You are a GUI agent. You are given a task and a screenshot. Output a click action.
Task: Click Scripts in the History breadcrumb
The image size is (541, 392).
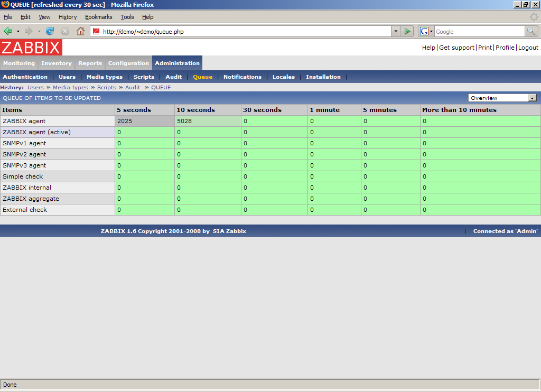(107, 88)
